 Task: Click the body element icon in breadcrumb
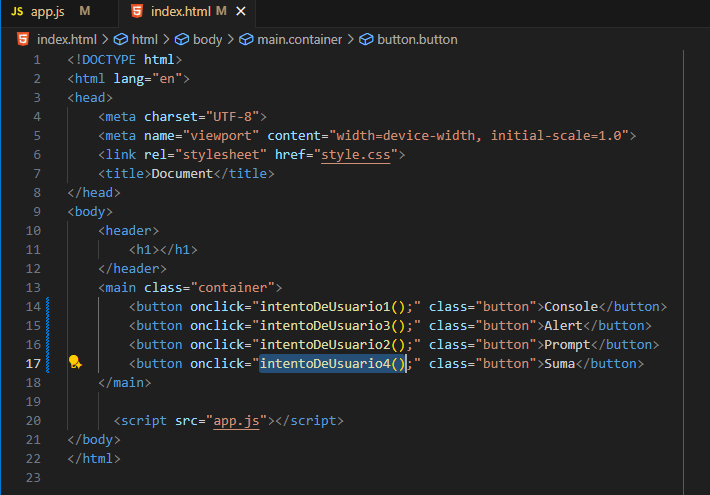182,40
